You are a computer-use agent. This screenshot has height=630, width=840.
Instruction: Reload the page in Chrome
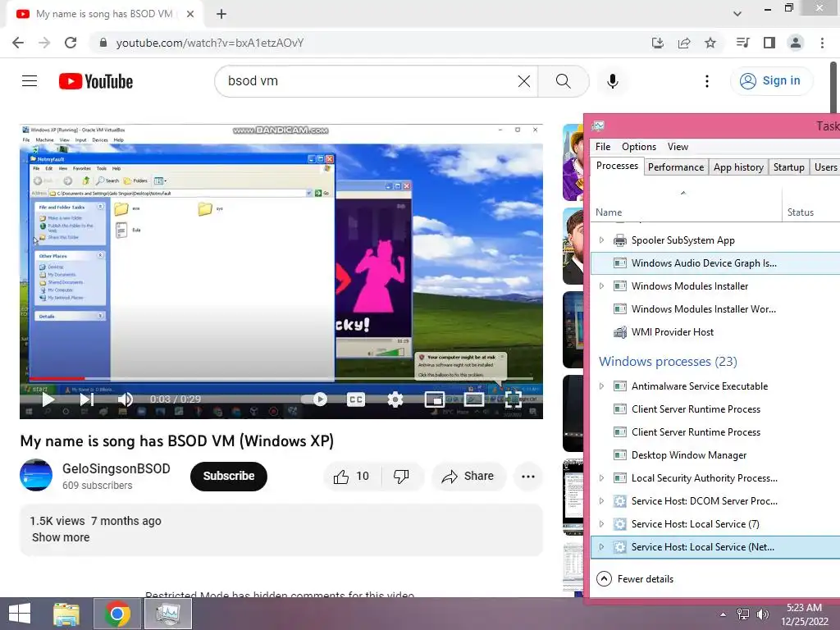[71, 43]
